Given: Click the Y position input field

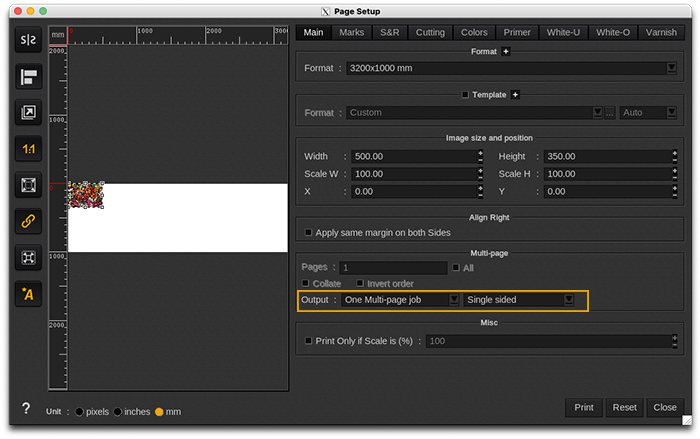Looking at the screenshot, I should (x=607, y=191).
